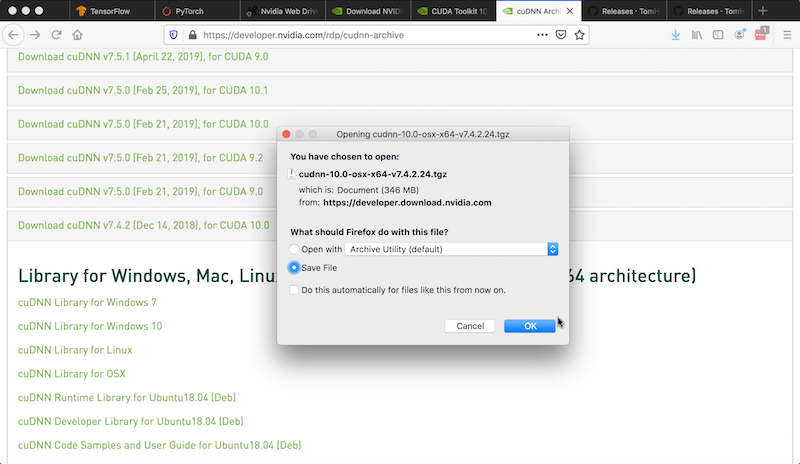Show downloads progress arrow
Viewport: 800px width, 464px height.
[676, 35]
